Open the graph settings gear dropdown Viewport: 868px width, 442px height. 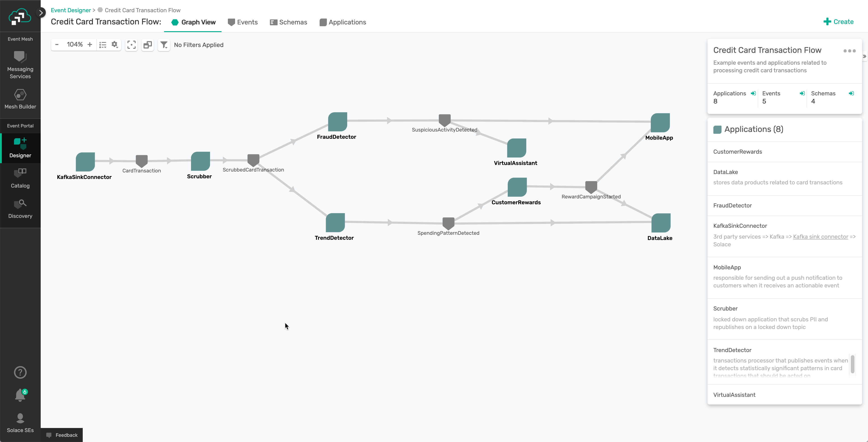(115, 45)
